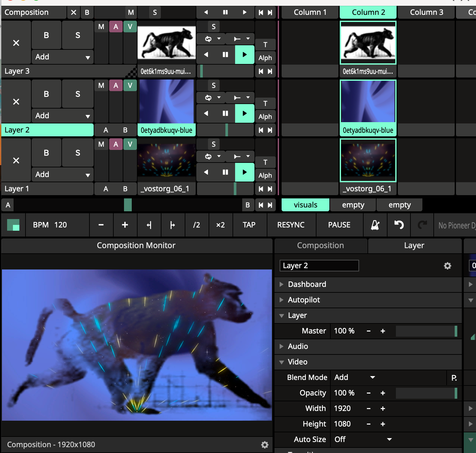The width and height of the screenshot is (476, 453).
Task: Click the metronome icon in BPM bar
Action: 375,225
